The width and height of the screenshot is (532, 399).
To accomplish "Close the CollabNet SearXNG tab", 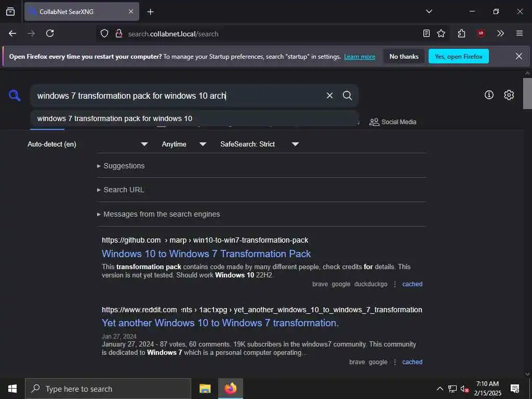I will (131, 11).
